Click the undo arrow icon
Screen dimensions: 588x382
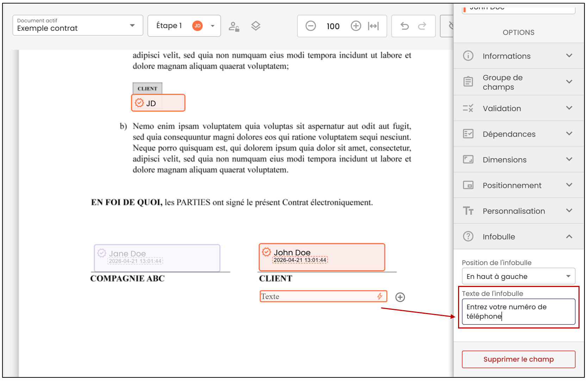(405, 26)
